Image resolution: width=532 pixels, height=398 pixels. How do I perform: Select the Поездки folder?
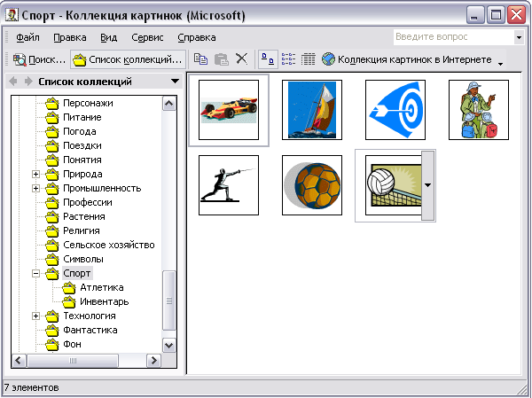(82, 146)
